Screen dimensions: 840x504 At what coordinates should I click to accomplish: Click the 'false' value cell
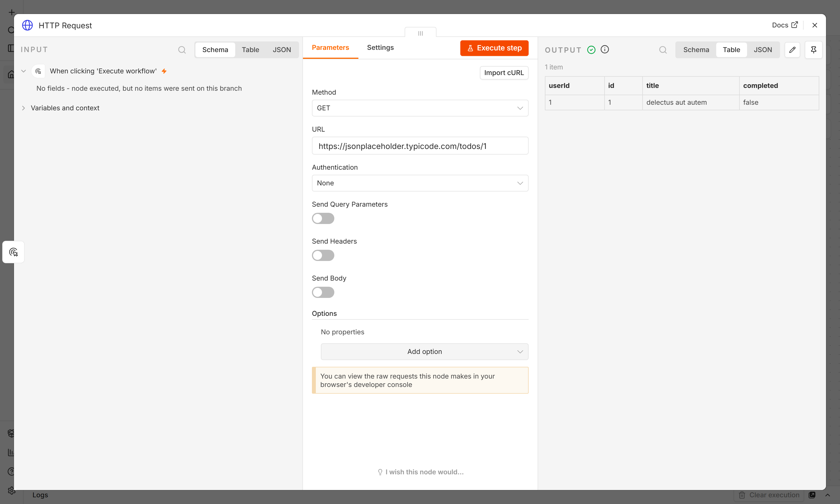click(x=779, y=102)
